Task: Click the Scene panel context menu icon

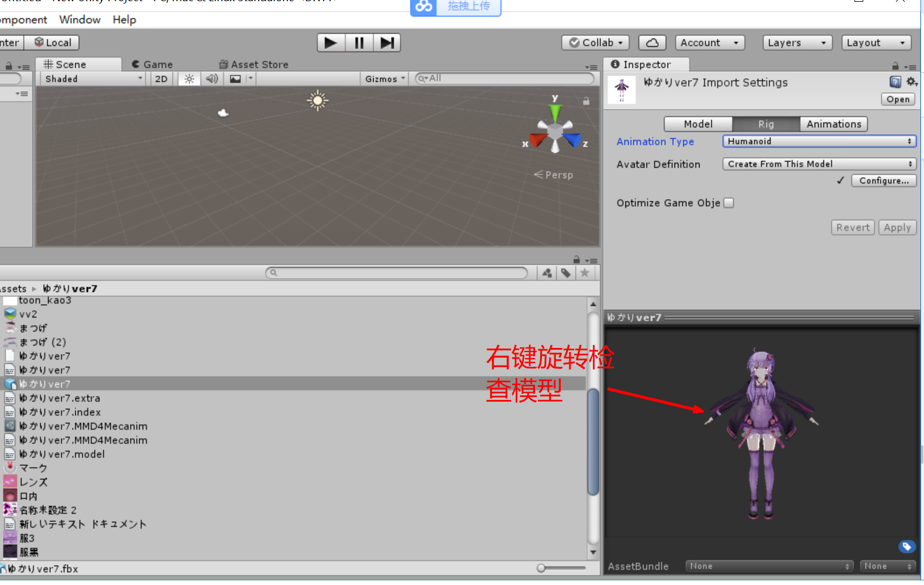Action: [x=591, y=67]
